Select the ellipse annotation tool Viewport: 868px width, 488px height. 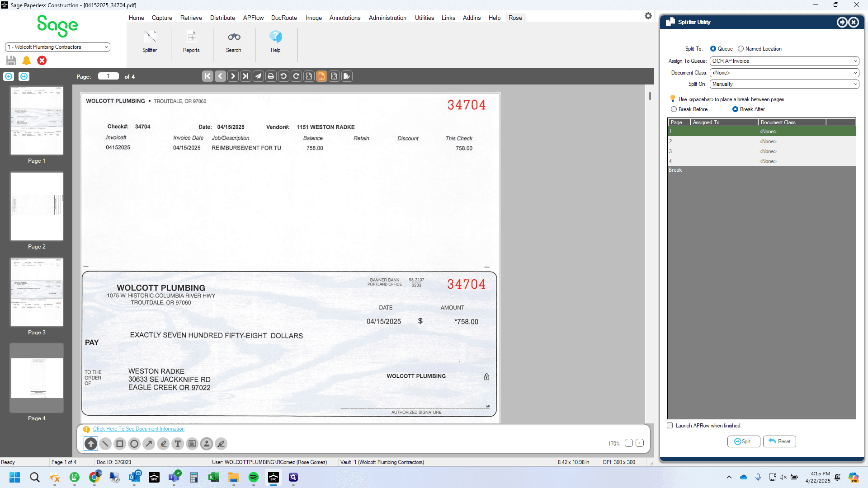pyautogui.click(x=134, y=444)
